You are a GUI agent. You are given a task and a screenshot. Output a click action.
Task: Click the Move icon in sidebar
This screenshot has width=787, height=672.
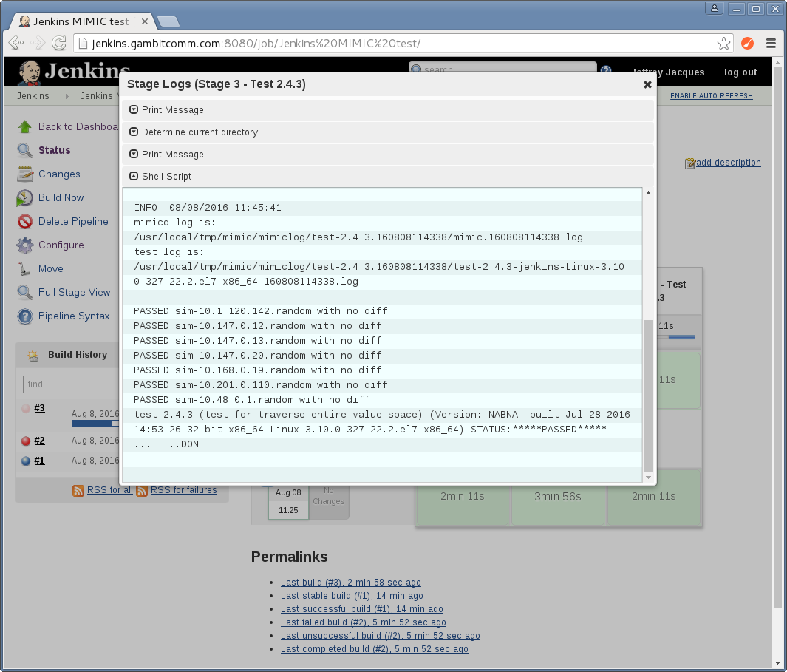click(x=24, y=268)
